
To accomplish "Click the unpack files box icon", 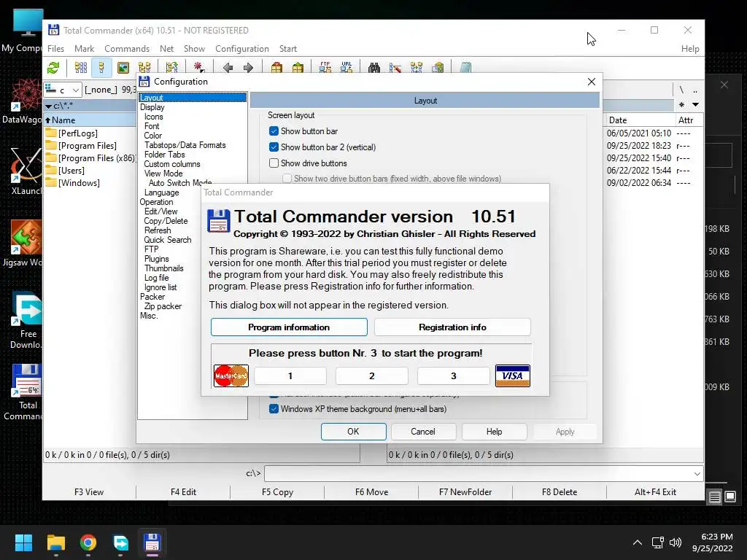I will (298, 68).
